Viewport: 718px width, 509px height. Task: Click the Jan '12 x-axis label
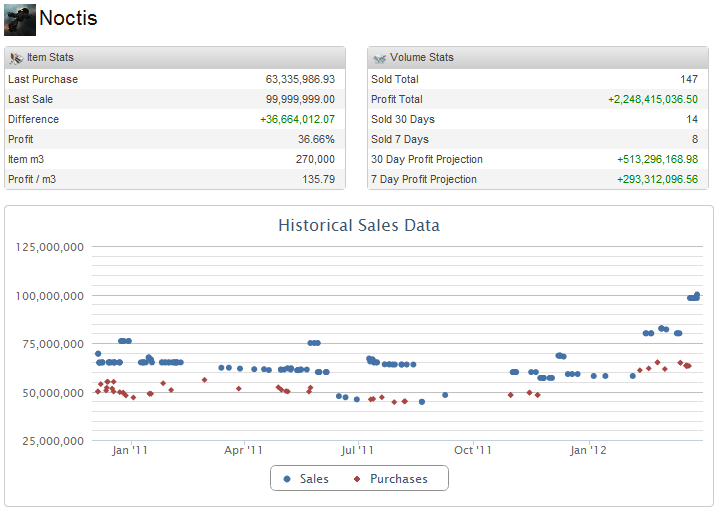[x=588, y=451]
